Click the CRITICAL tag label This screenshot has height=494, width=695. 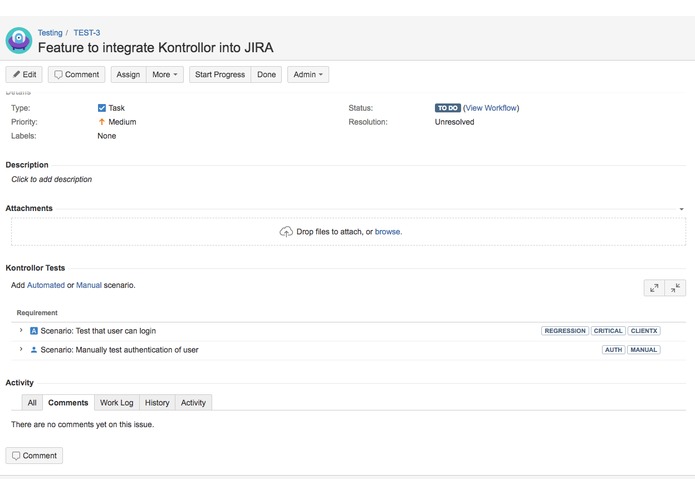608,331
